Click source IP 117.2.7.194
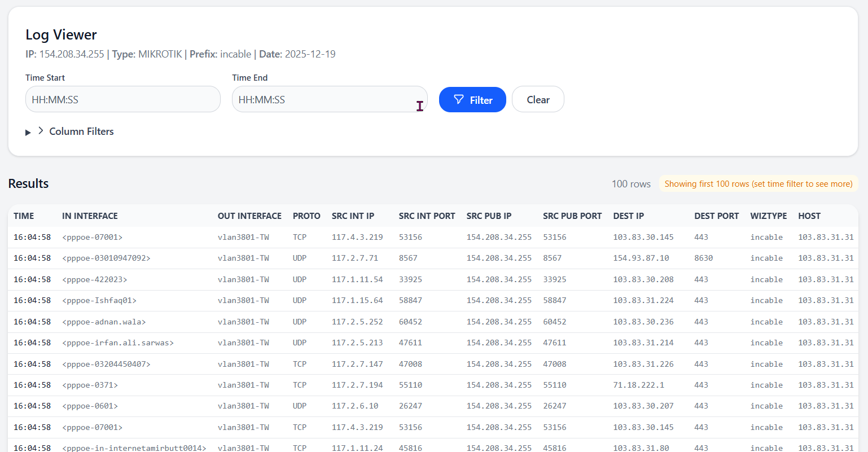The height and width of the screenshot is (452, 868). [x=357, y=385]
